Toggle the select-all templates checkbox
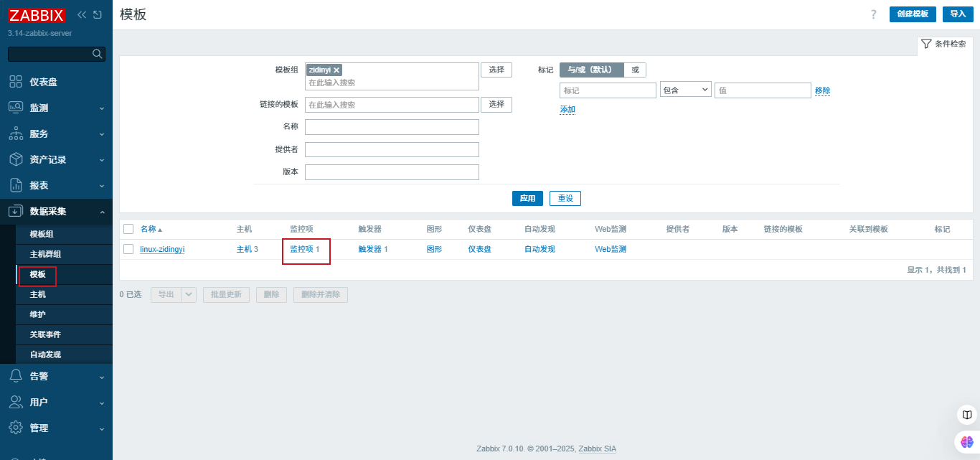Screen dimensions: 980x460 128,229
